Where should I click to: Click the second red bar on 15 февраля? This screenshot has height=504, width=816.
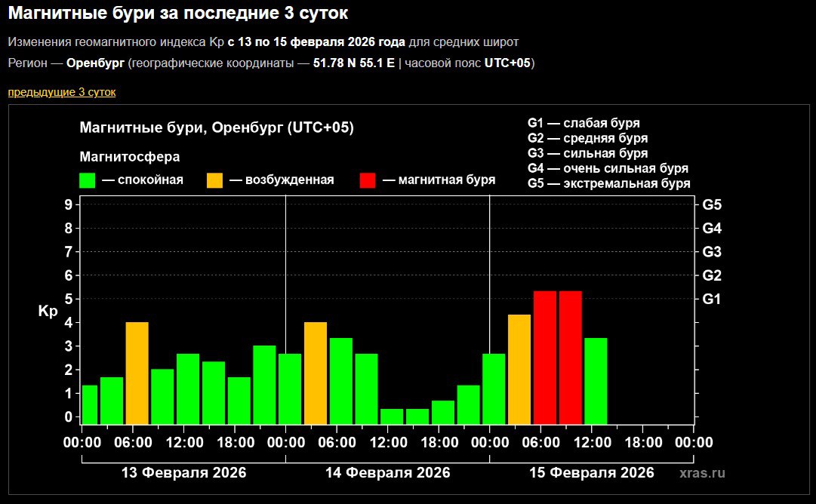tap(571, 355)
